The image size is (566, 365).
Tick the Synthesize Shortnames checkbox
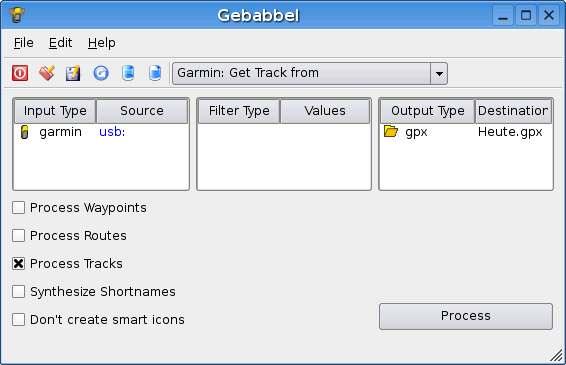[x=18, y=292]
